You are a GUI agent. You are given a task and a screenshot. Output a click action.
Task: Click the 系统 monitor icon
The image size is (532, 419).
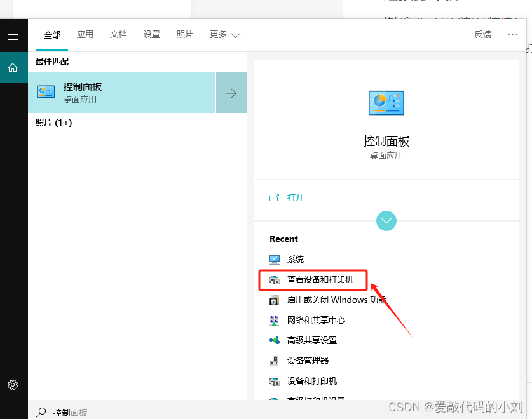pos(275,259)
